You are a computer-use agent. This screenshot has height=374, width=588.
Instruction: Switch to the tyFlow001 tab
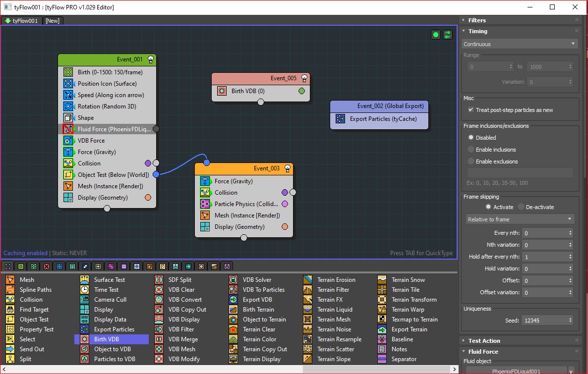pyautogui.click(x=21, y=21)
